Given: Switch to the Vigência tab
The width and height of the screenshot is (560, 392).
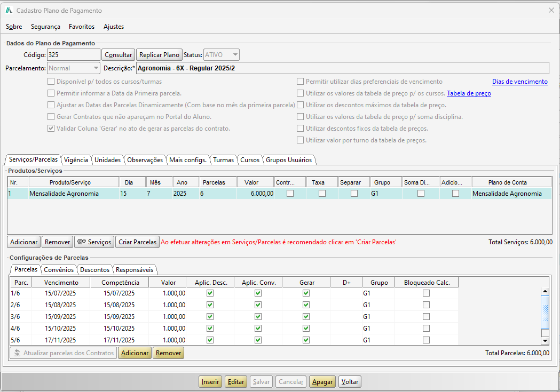Looking at the screenshot, I should pos(76,160).
